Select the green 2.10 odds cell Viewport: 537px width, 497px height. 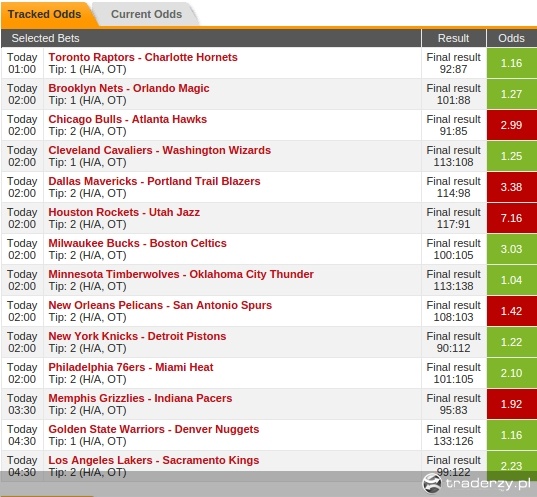tap(512, 373)
